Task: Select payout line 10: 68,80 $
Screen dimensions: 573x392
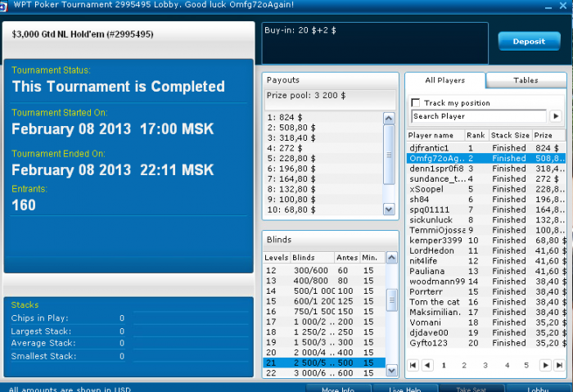Action: click(x=323, y=210)
